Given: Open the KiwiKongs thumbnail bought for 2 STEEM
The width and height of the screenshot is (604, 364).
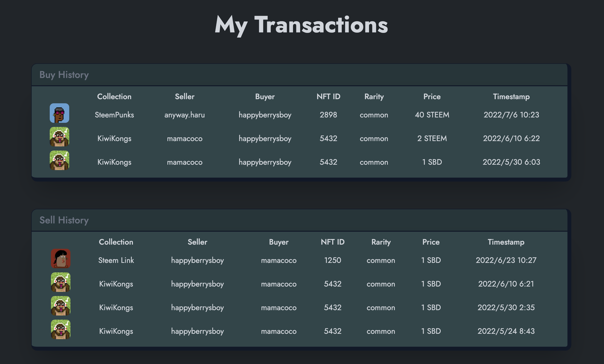Looking at the screenshot, I should coord(59,137).
